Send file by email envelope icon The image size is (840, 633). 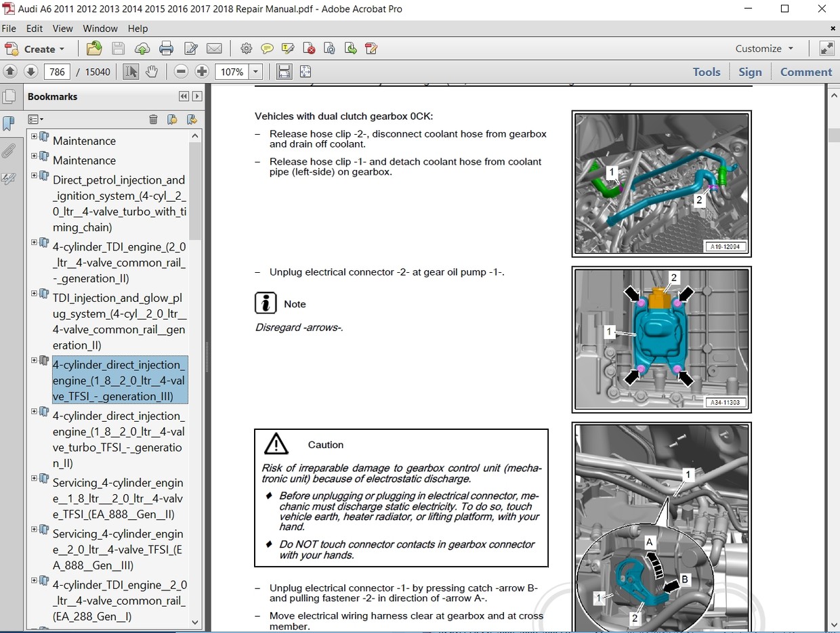pos(214,49)
